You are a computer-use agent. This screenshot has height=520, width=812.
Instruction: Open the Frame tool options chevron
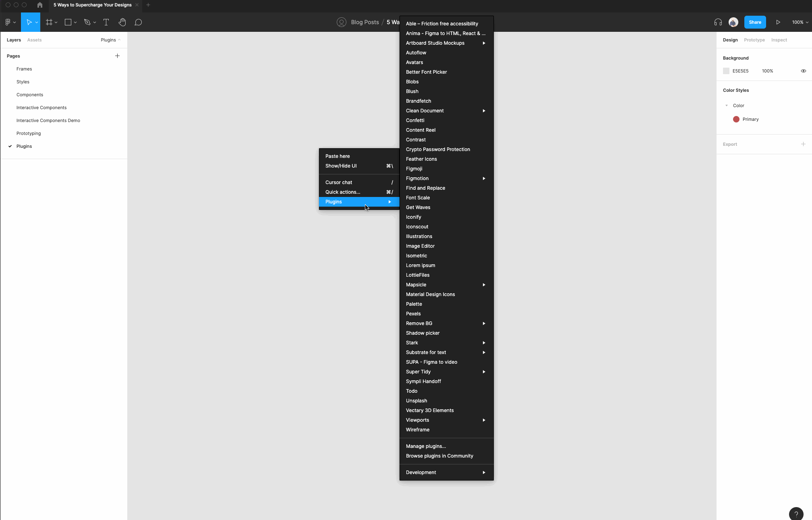(56, 23)
